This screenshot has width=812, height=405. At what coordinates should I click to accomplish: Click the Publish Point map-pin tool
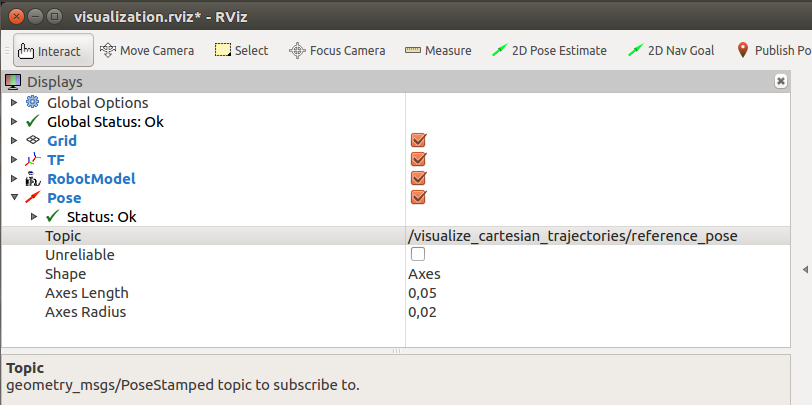[773, 51]
